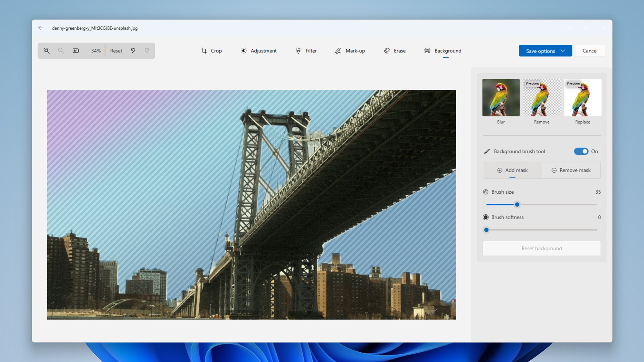Viewport: 644px width, 362px height.
Task: Click the actual size 1:1 view icon
Action: coord(76,51)
